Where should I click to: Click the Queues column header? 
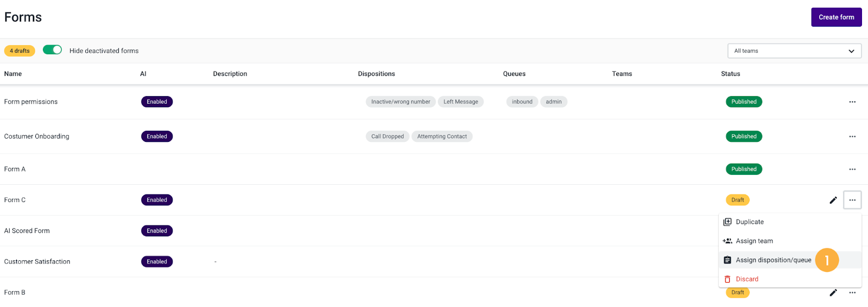(514, 74)
